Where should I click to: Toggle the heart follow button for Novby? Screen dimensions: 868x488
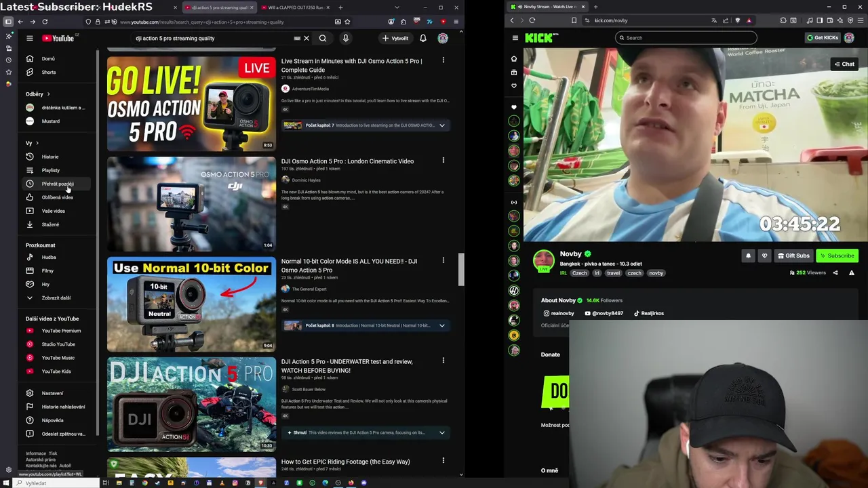click(764, 256)
